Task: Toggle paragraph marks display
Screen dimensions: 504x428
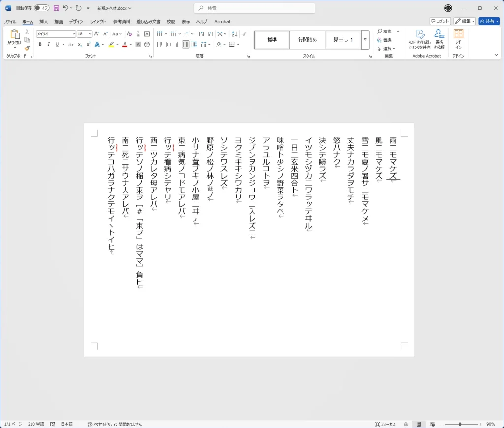Action: coord(245,34)
